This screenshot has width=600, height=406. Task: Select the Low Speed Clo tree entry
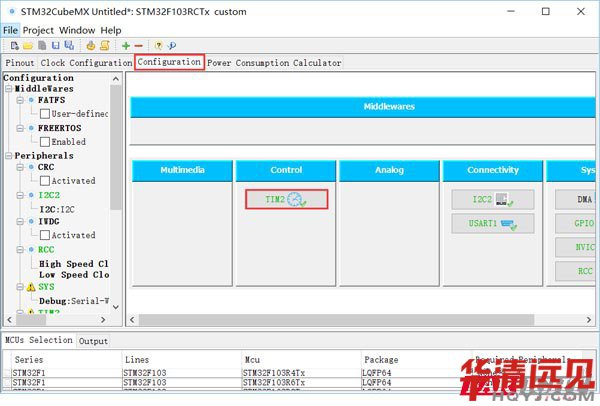point(74,275)
